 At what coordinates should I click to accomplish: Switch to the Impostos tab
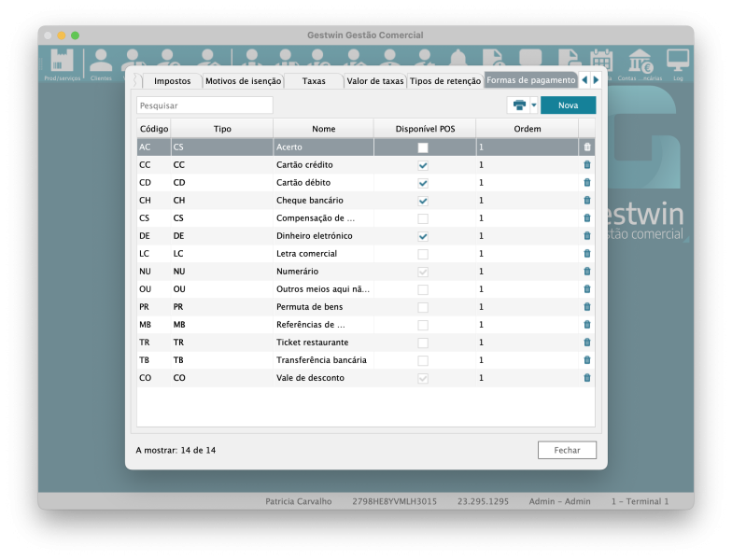[173, 81]
